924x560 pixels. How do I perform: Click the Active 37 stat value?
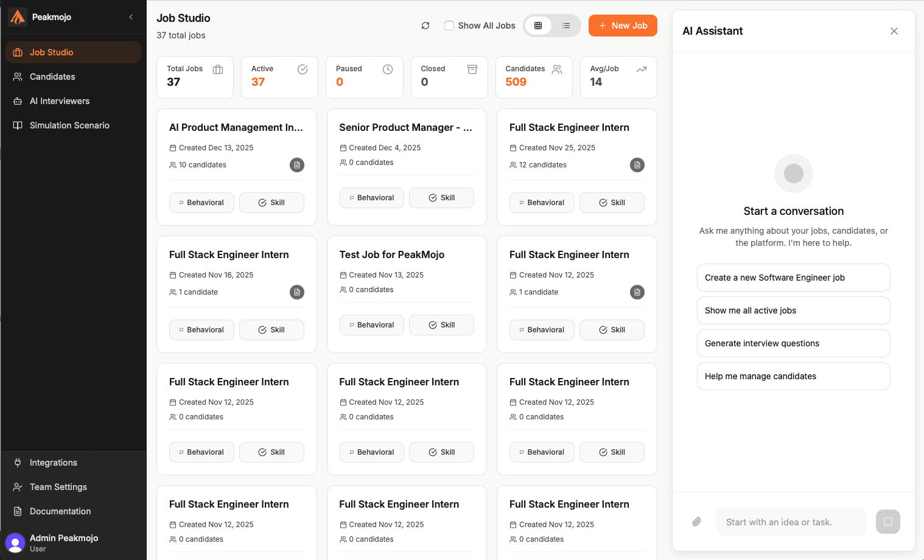258,82
